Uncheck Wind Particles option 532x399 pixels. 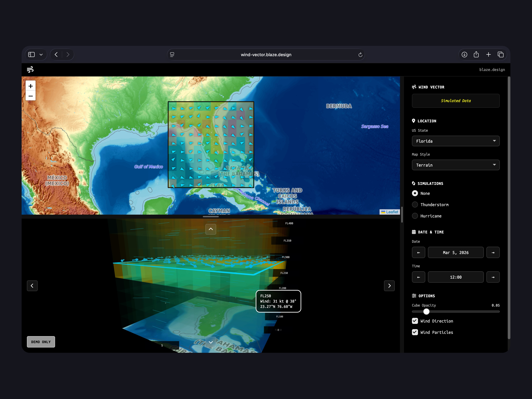point(415,332)
